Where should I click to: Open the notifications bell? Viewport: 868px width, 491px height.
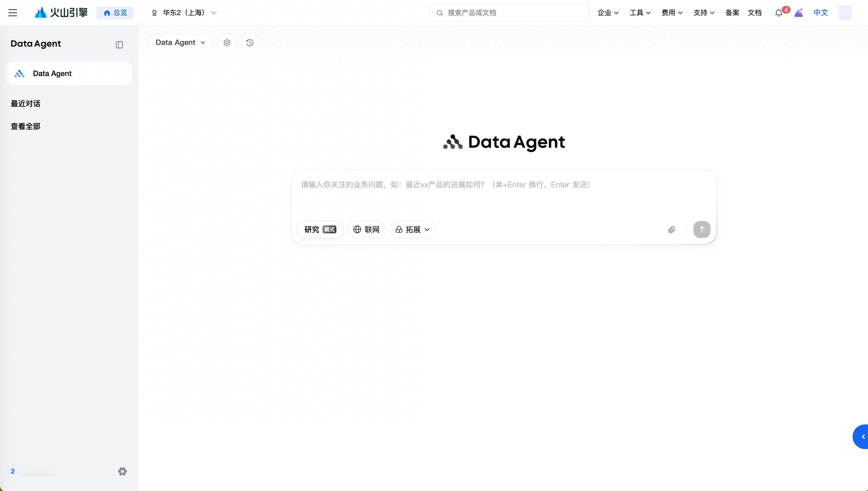pyautogui.click(x=779, y=13)
